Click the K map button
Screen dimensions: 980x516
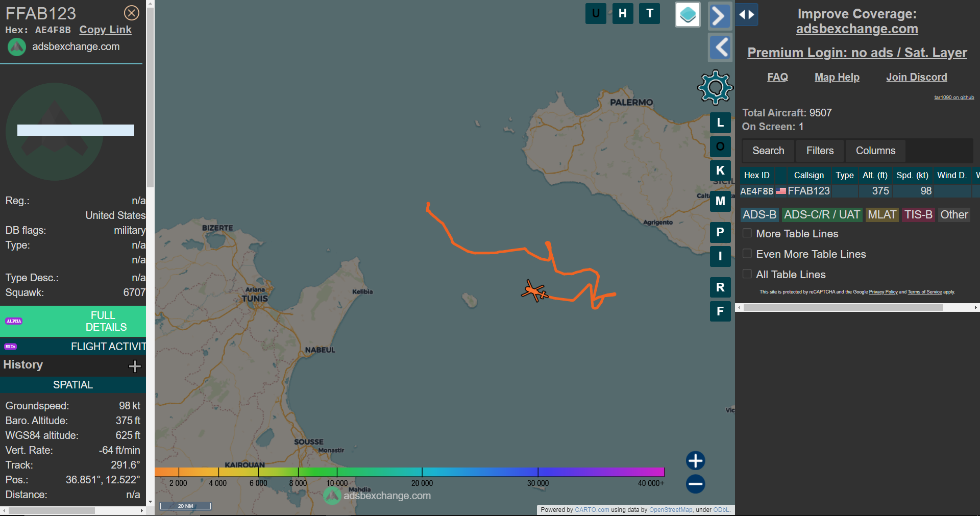click(x=720, y=170)
